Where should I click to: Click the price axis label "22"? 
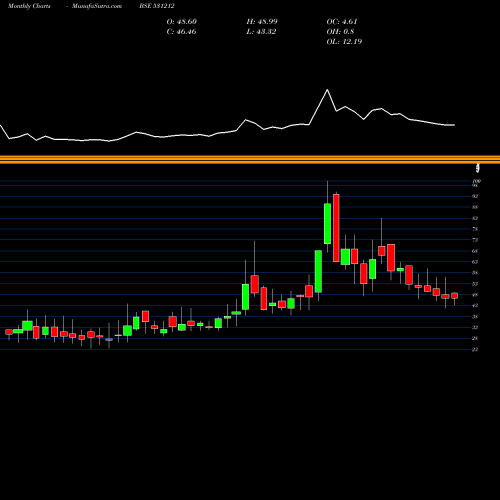pos(475,350)
